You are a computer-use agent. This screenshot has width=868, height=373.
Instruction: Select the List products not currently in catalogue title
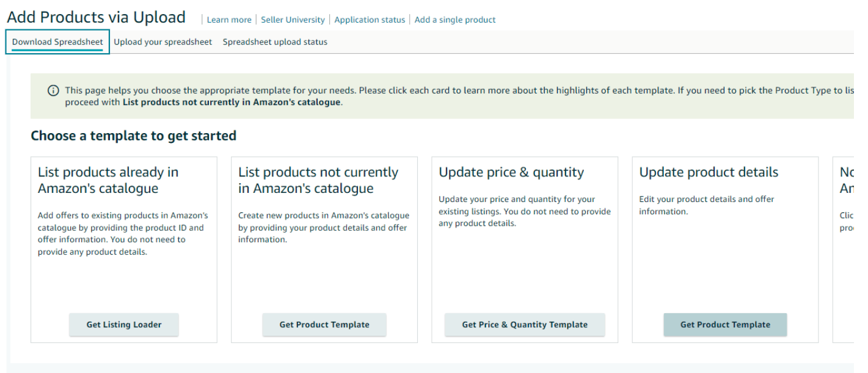[318, 180]
